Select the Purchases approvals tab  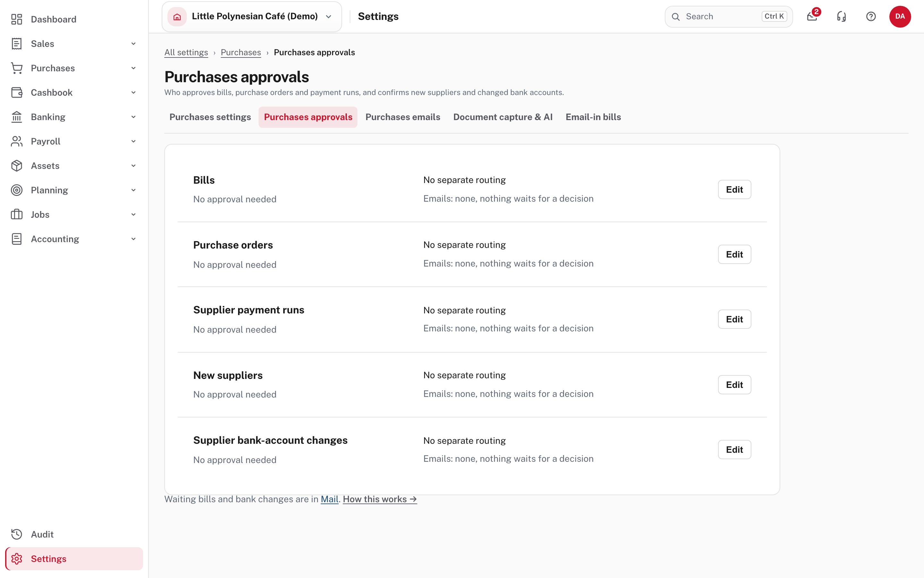(308, 117)
